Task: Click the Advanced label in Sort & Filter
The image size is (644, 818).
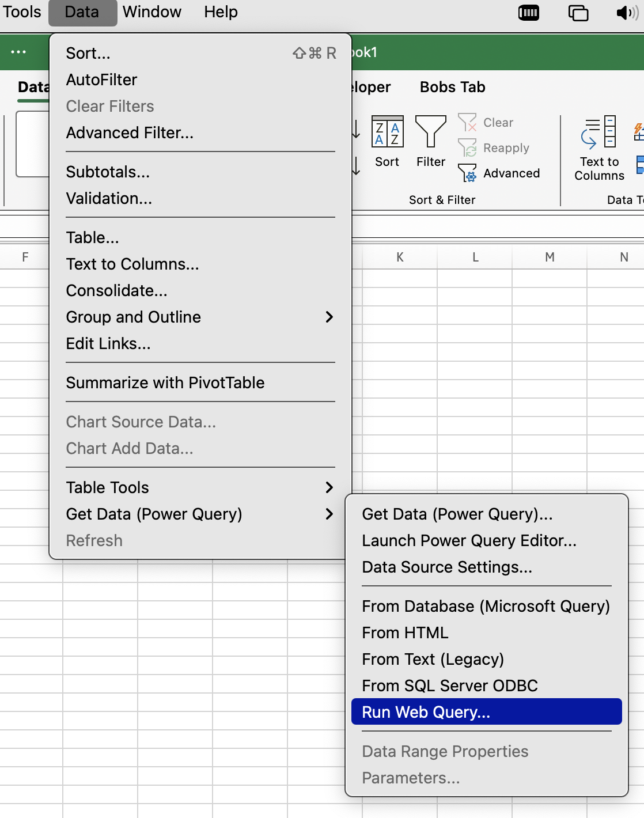Action: [x=512, y=173]
